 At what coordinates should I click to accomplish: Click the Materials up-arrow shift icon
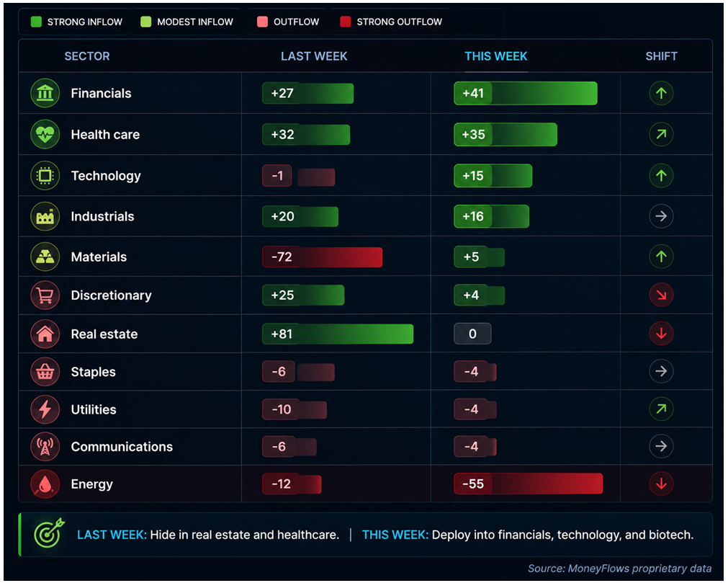pos(661,257)
